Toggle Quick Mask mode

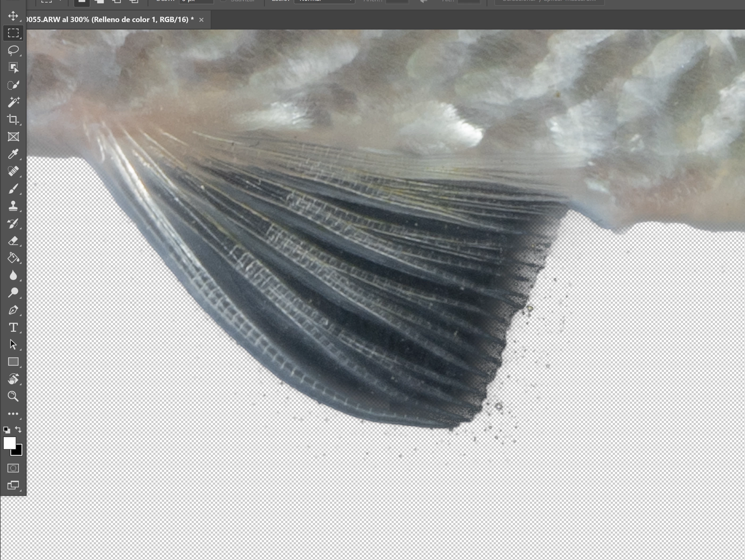pos(13,468)
